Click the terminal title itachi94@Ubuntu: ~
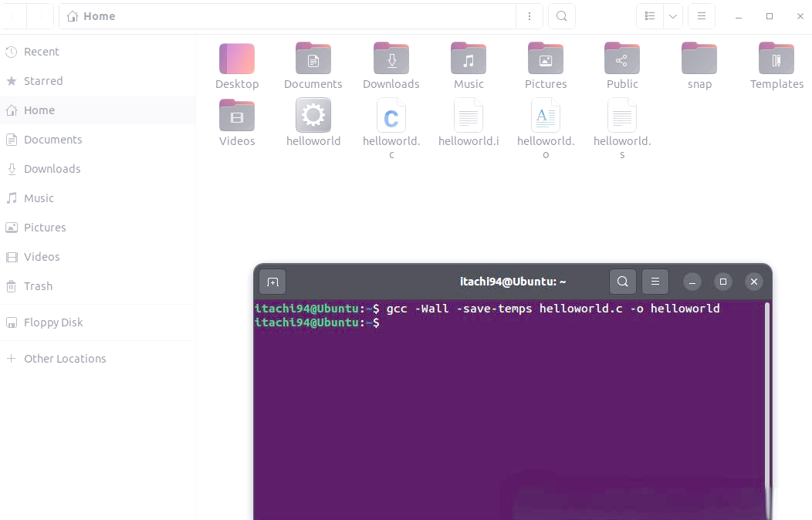812x520 pixels. tap(513, 282)
